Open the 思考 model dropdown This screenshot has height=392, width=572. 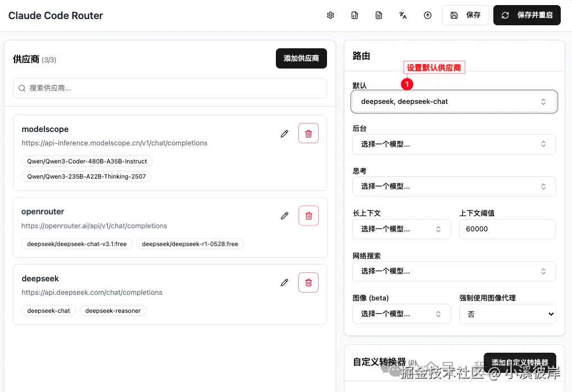point(454,186)
